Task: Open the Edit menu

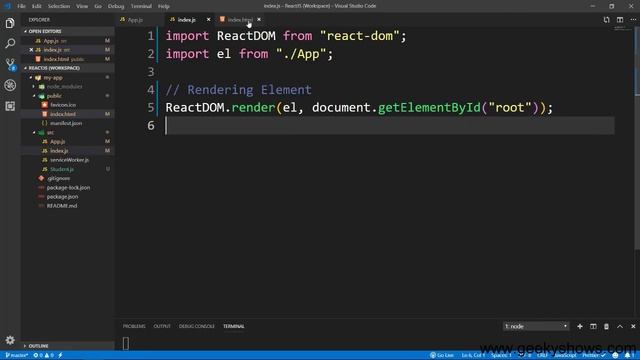Action: click(37, 6)
